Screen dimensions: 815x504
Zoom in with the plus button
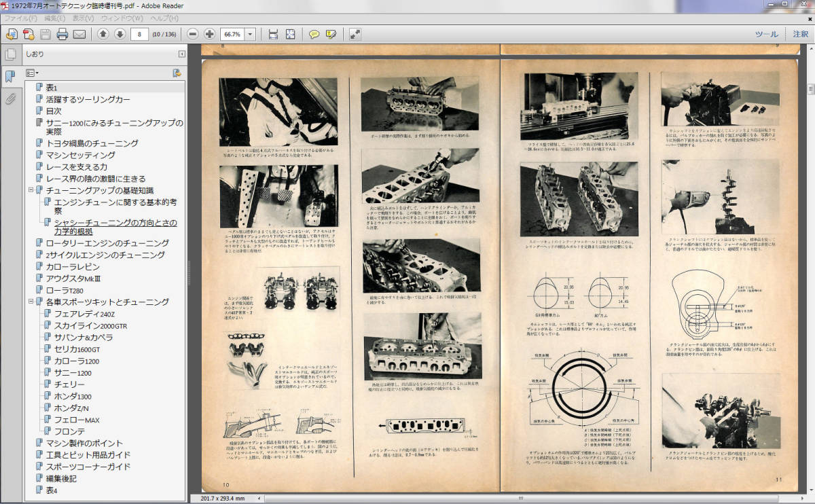click(209, 34)
